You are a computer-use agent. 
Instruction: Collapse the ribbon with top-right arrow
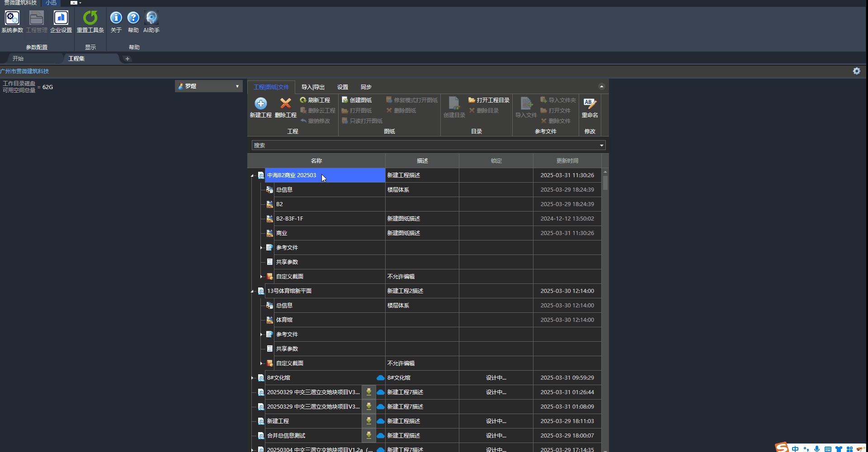click(x=602, y=86)
